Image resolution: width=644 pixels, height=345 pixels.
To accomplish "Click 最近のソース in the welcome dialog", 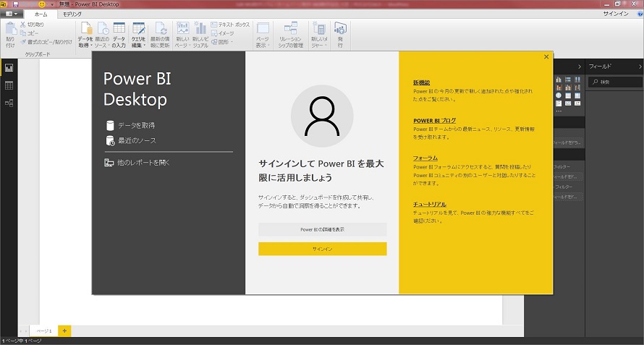I will click(131, 140).
